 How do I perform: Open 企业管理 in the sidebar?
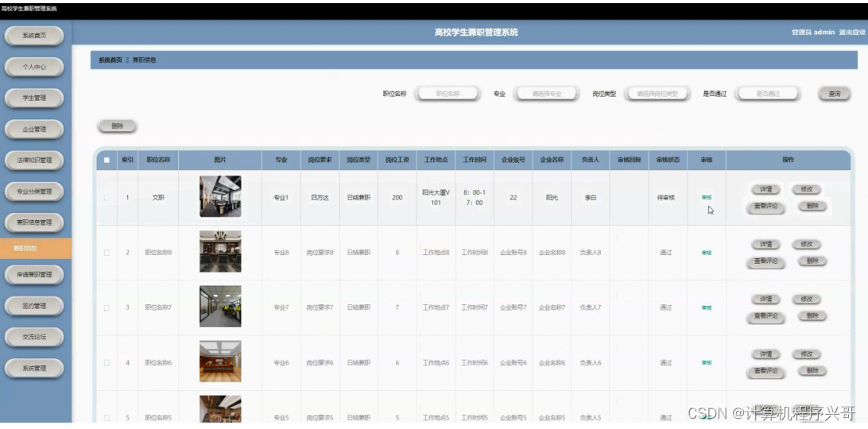(34, 129)
